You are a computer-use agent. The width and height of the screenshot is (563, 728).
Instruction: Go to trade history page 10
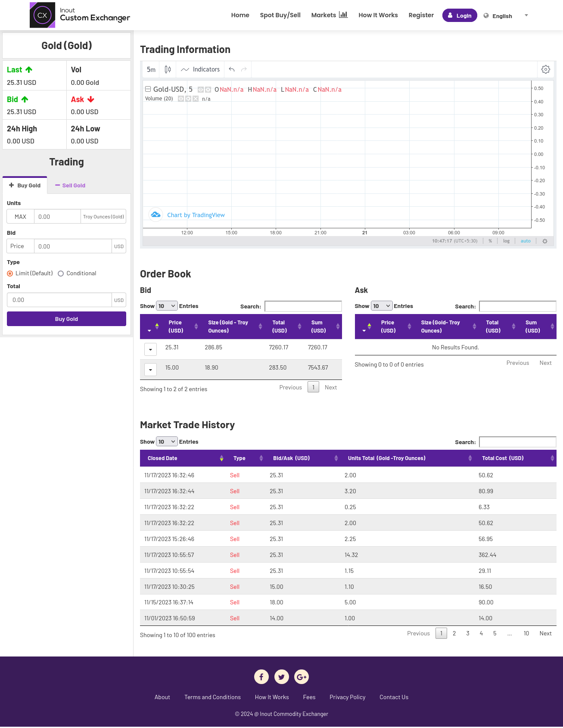(x=526, y=633)
